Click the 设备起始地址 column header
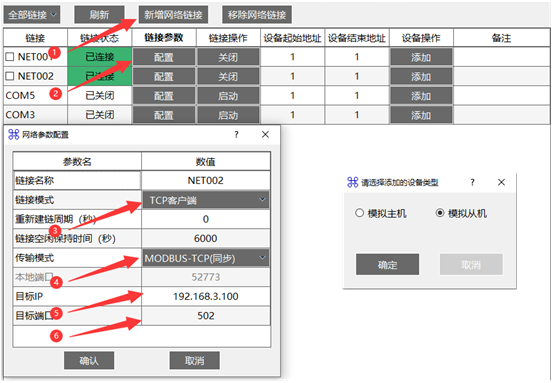The width and height of the screenshot is (553, 383). (292, 37)
